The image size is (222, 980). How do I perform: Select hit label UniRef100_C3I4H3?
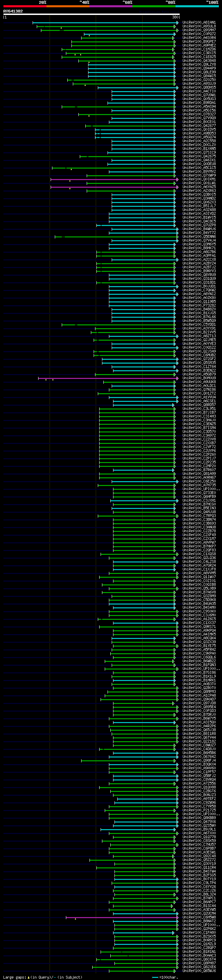coord(199,416)
